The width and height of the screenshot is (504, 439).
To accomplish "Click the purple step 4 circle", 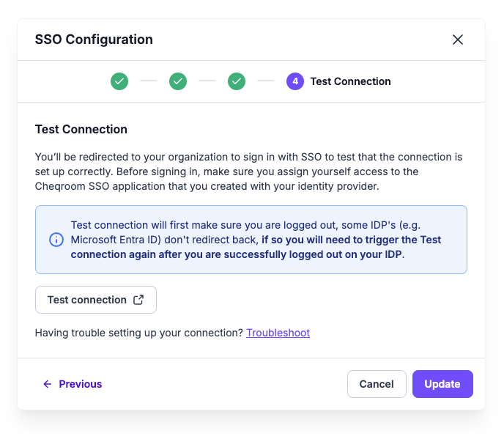I will 295,81.
